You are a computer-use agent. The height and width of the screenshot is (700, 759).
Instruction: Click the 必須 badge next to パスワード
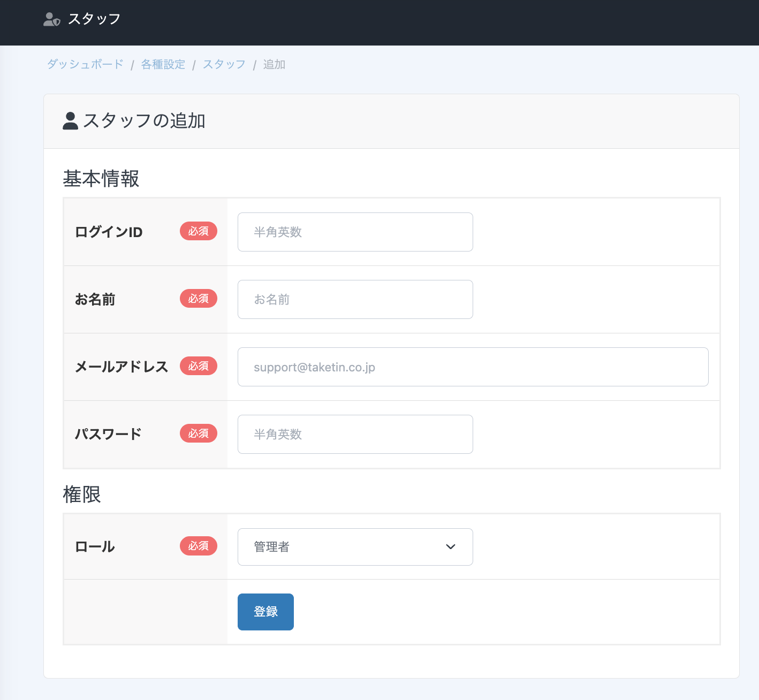[x=198, y=433]
